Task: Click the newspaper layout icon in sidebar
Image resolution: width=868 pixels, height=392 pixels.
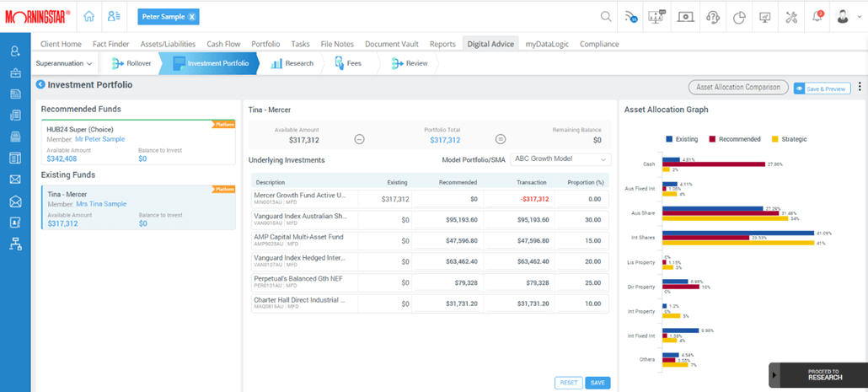Action: tap(15, 158)
